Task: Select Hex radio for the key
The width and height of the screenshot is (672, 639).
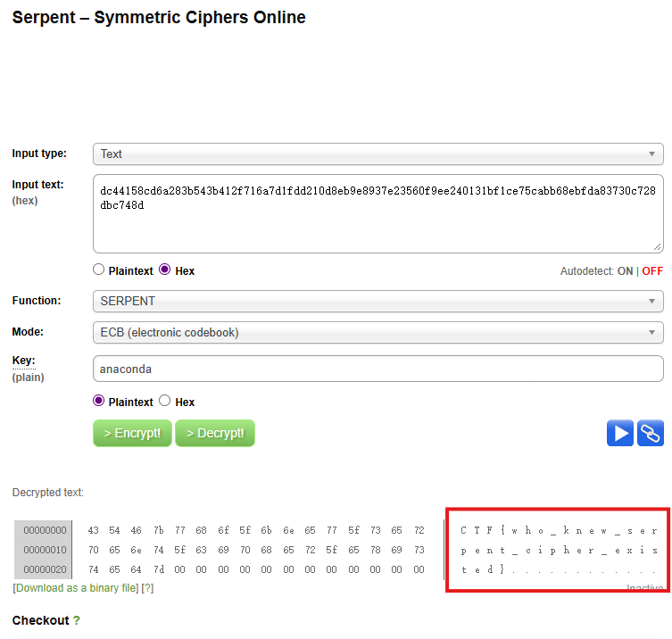Action: tap(164, 401)
